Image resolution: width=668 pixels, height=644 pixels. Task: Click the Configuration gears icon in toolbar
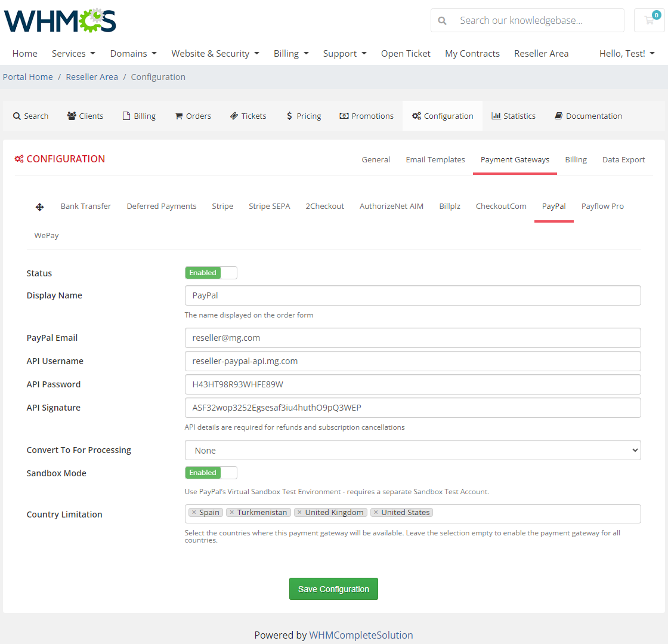point(416,116)
